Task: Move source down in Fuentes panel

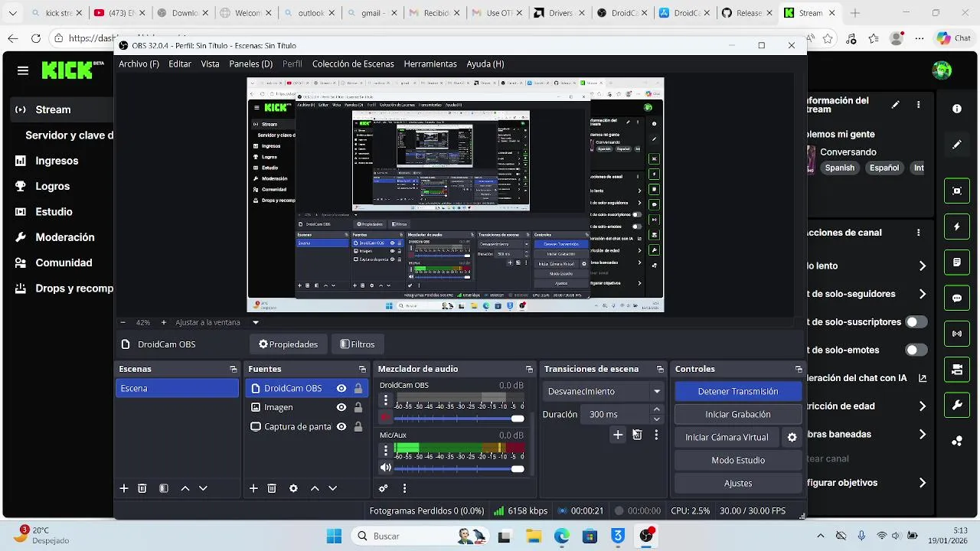Action: click(x=332, y=488)
